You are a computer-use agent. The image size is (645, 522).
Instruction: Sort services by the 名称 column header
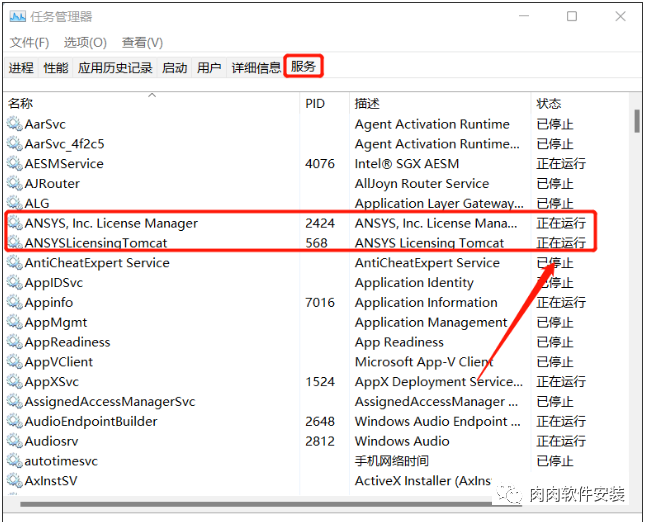tap(152, 103)
